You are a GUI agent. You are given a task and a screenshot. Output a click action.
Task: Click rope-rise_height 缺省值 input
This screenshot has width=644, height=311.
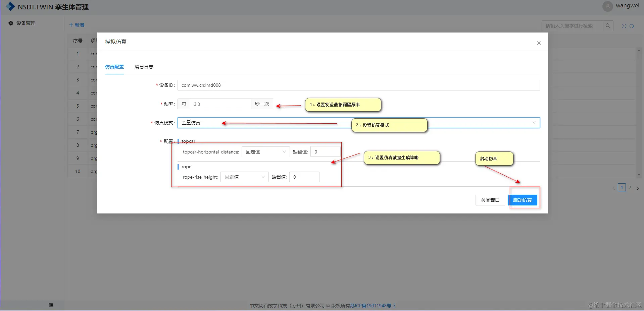tap(304, 177)
